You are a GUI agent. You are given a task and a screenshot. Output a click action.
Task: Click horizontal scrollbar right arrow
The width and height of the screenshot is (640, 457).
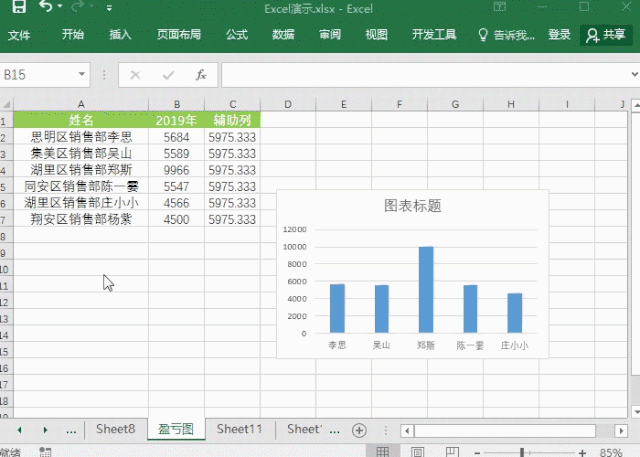621,430
